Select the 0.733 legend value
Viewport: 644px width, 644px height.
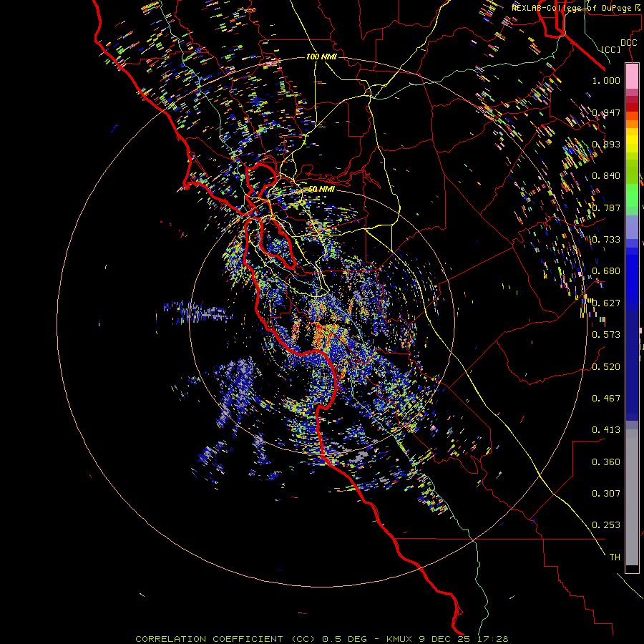(x=606, y=240)
